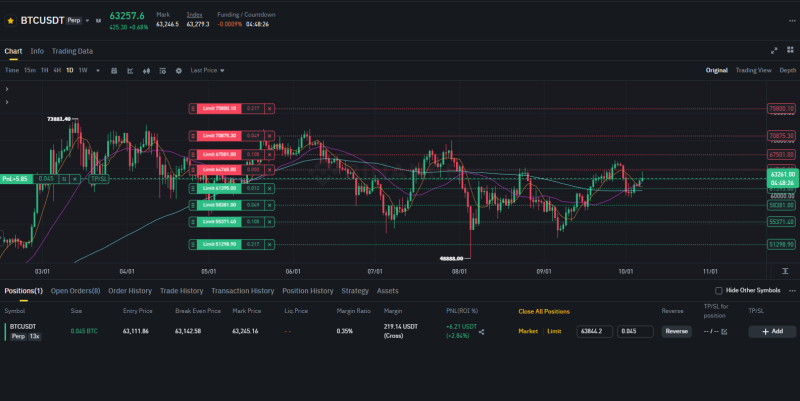Image resolution: width=800 pixels, height=401 pixels.
Task: Enable Hide Other Symbols checkbox
Action: click(x=718, y=291)
